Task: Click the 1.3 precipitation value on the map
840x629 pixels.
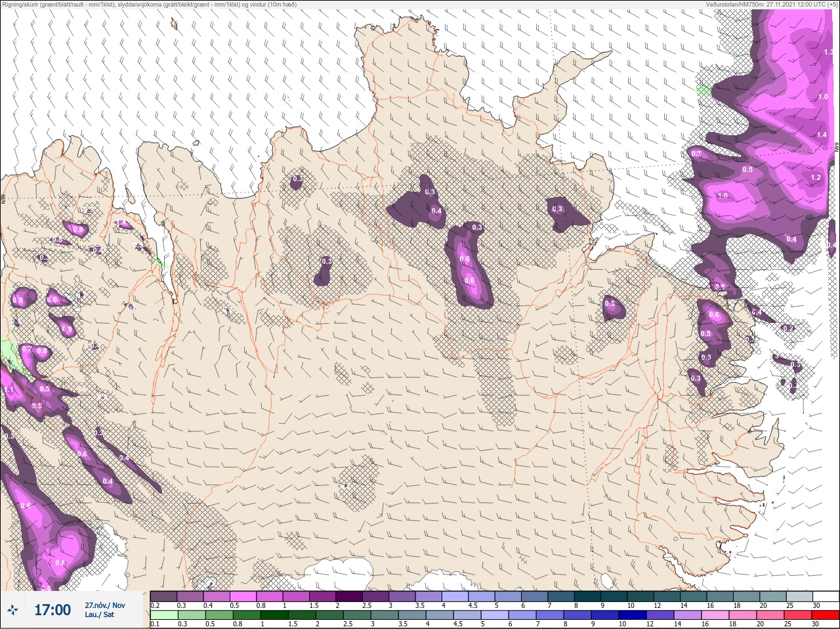Action: (828, 51)
